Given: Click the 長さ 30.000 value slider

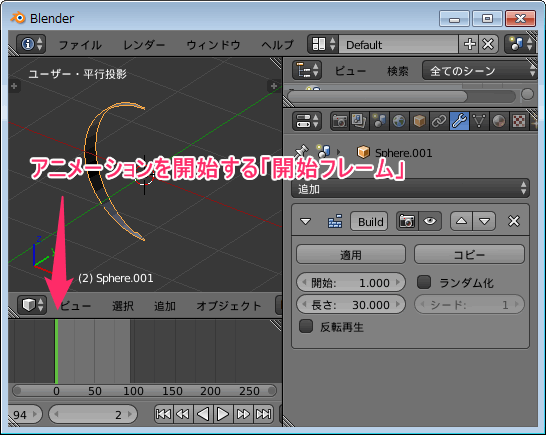Looking at the screenshot, I should (x=351, y=305).
